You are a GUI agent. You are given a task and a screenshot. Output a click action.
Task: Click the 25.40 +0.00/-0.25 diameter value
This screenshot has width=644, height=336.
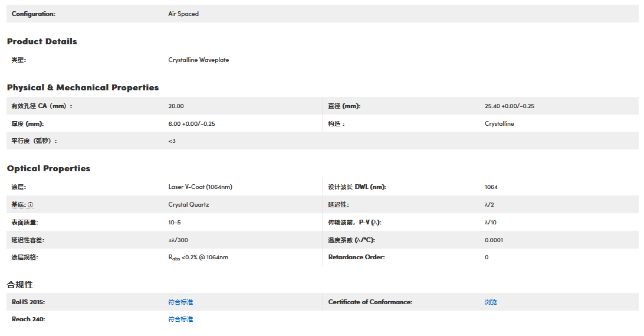[509, 106]
